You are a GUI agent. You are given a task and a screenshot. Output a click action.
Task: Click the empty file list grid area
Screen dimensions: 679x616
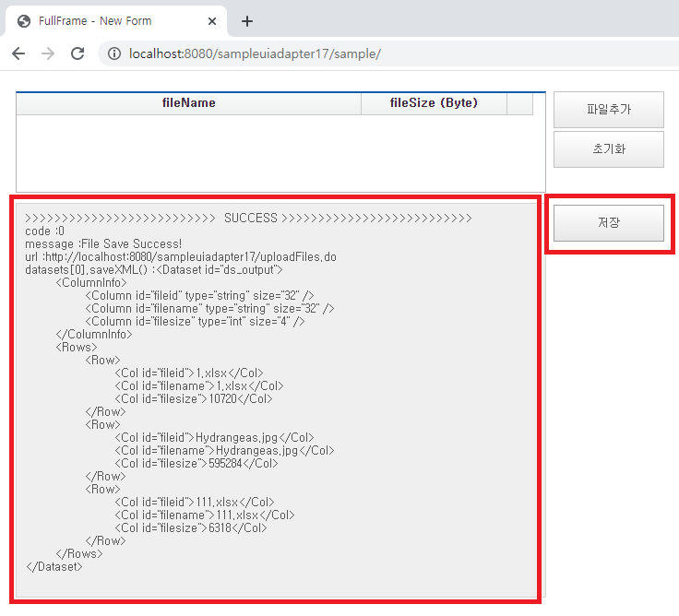coord(277,152)
